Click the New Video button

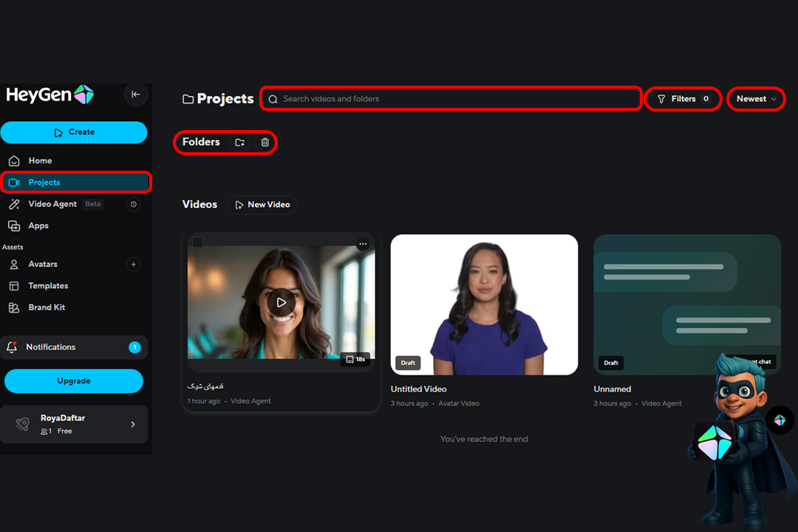pos(262,205)
